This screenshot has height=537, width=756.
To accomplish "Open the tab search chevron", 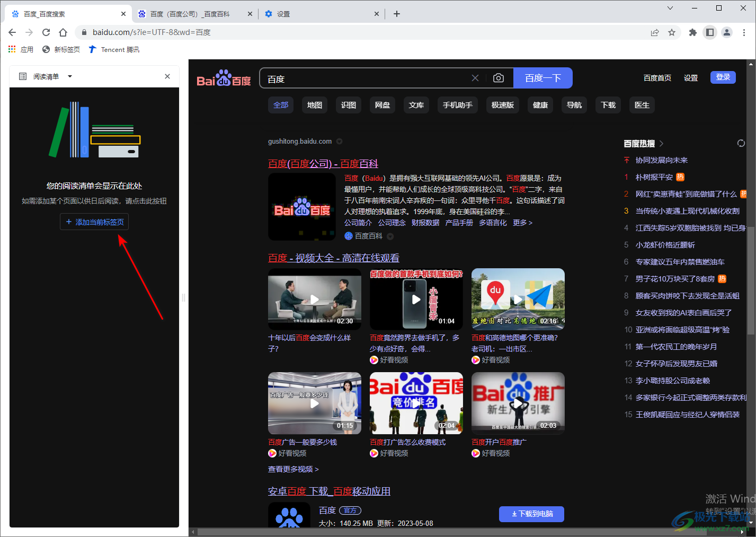I will [670, 8].
